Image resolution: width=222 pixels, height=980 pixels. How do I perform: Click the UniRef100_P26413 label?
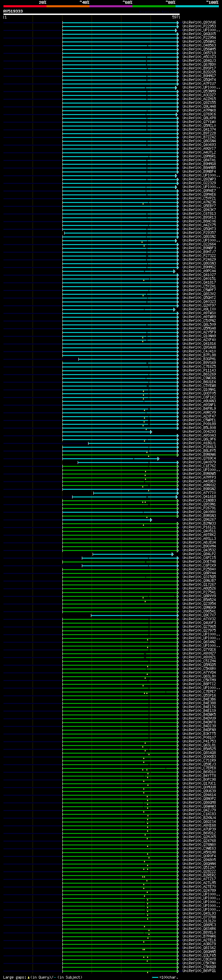click(x=199, y=447)
